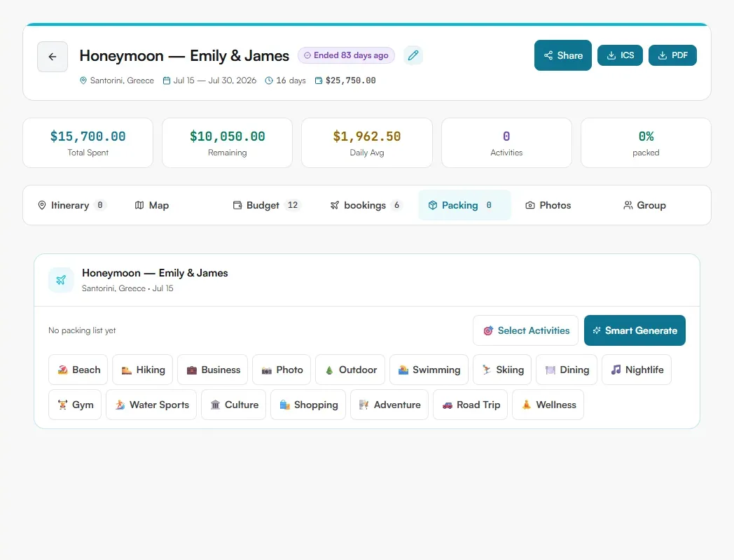The width and height of the screenshot is (734, 560).
Task: Toggle the Outdoor activity chip
Action: [x=350, y=370]
